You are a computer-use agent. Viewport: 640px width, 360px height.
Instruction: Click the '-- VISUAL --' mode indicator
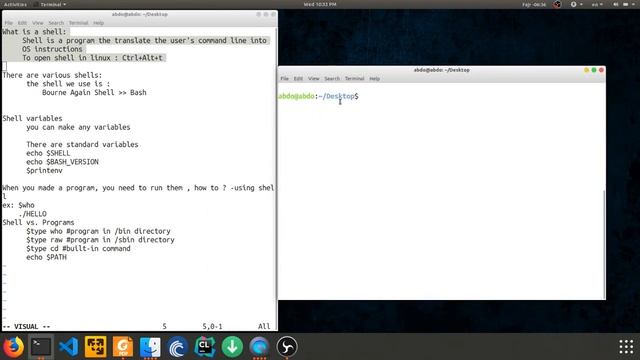[26, 327]
